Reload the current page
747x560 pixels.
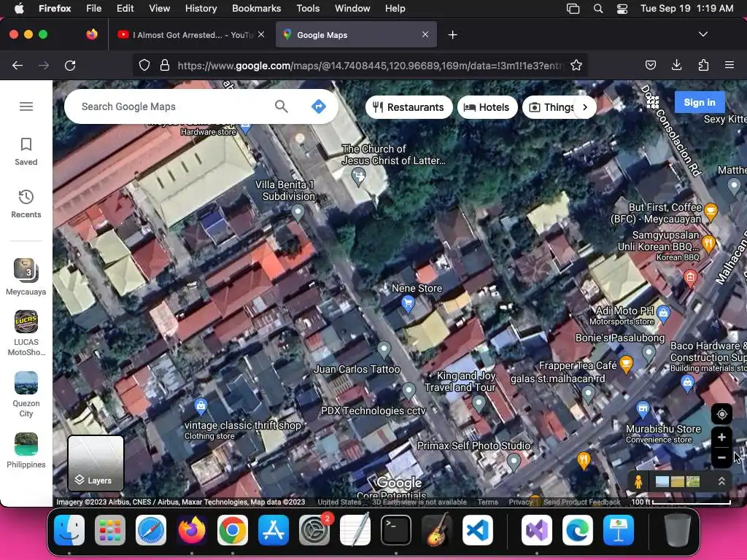(x=70, y=65)
